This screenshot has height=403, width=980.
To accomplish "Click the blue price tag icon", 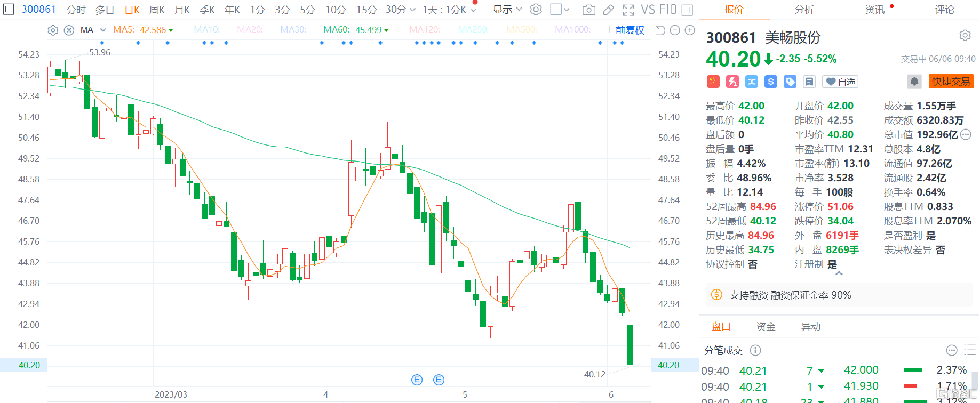I will click(x=790, y=82).
